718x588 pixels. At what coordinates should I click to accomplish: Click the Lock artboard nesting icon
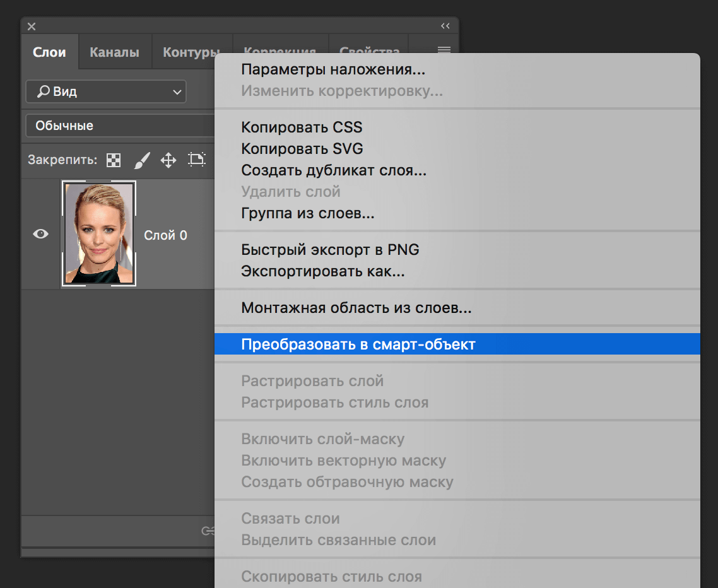point(197,160)
